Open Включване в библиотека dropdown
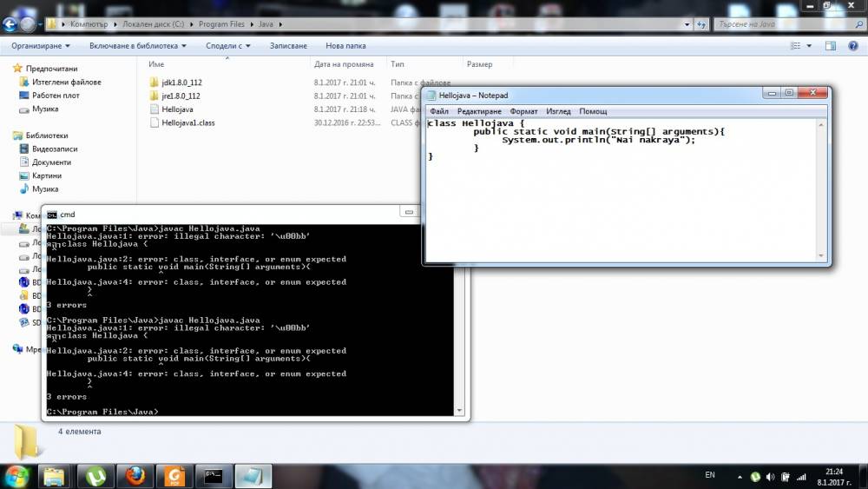This screenshot has height=489, width=868. [x=138, y=46]
